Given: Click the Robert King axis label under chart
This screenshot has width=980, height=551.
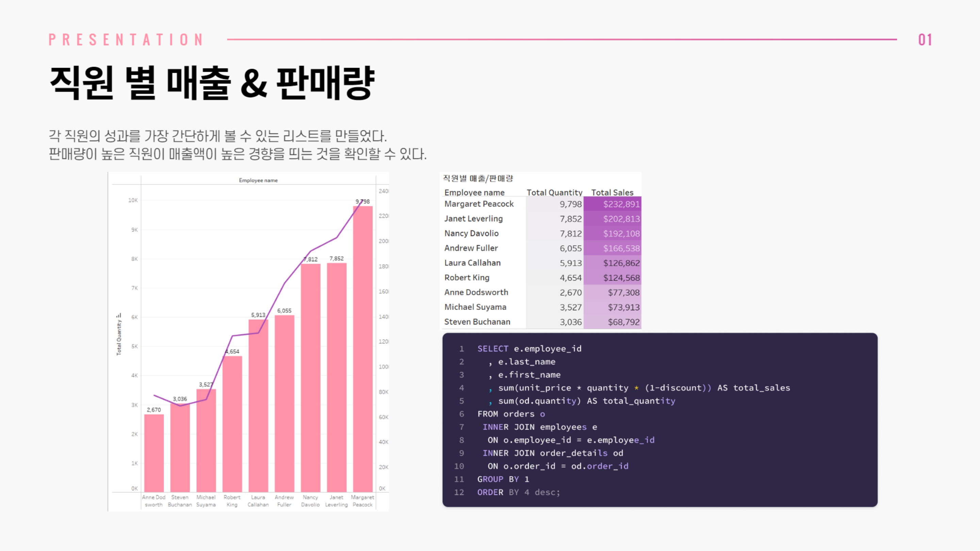Looking at the screenshot, I should [x=232, y=501].
